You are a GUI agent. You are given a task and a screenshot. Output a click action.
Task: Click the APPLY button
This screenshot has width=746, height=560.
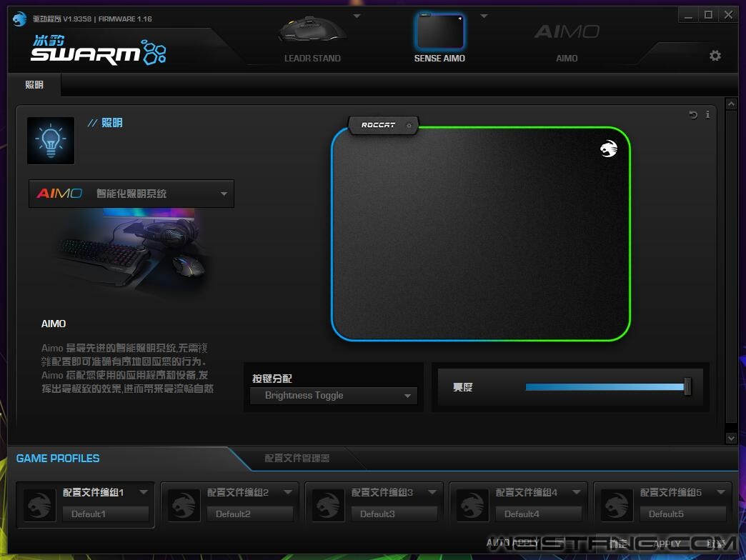point(667,544)
